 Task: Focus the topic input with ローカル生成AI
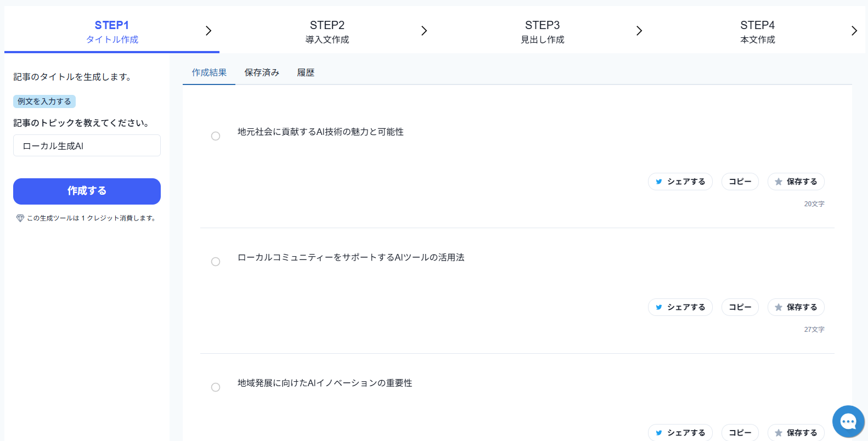tap(87, 145)
